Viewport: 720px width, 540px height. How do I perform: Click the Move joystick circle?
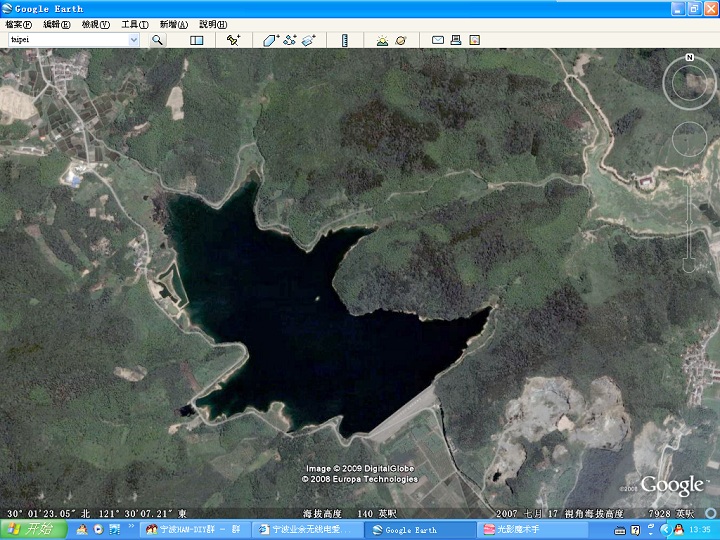pos(690,140)
